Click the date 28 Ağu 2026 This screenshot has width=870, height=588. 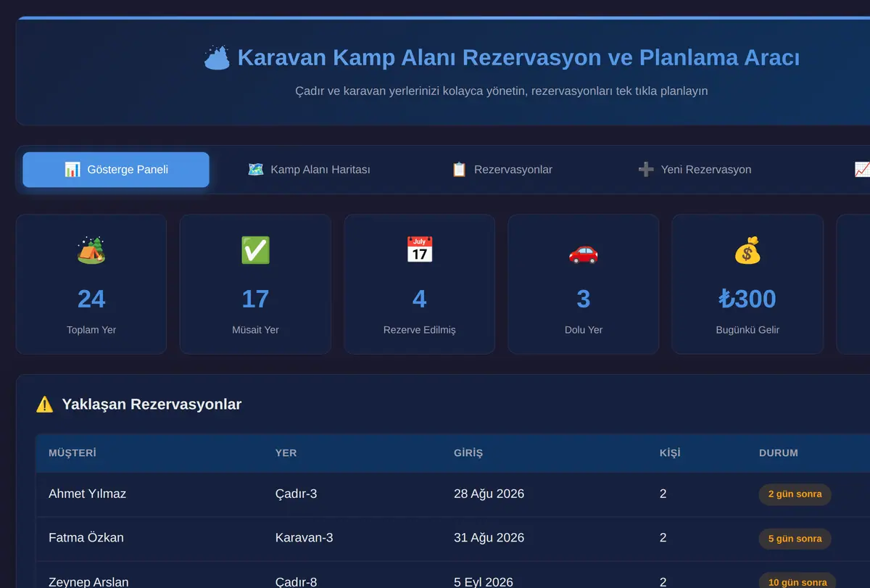(489, 494)
